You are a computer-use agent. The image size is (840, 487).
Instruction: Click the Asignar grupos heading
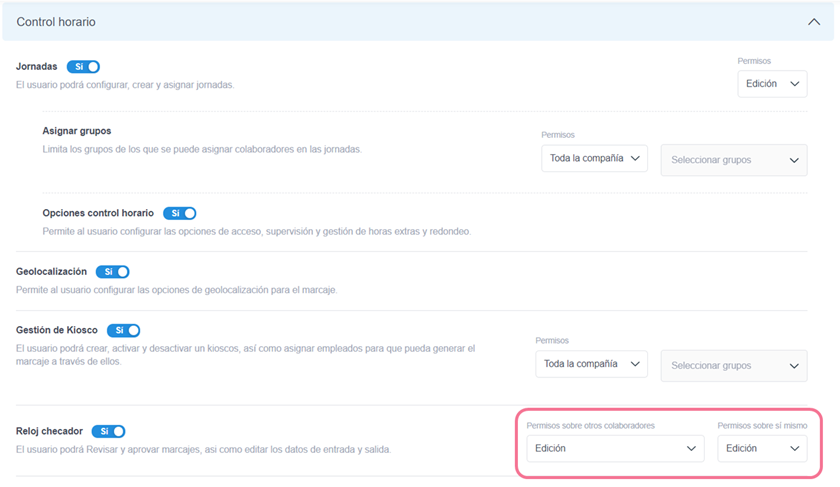pos(76,131)
